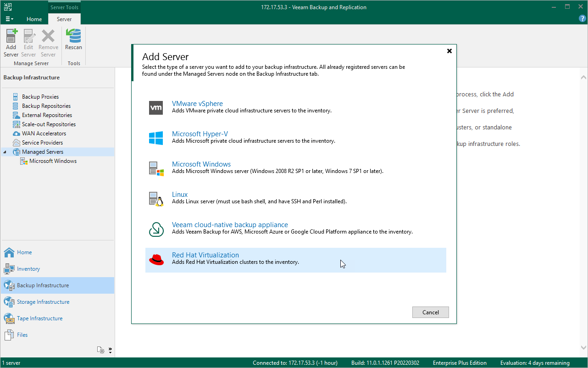Switch to the Home ribbon tab
Image resolution: width=588 pixels, height=368 pixels.
click(34, 19)
